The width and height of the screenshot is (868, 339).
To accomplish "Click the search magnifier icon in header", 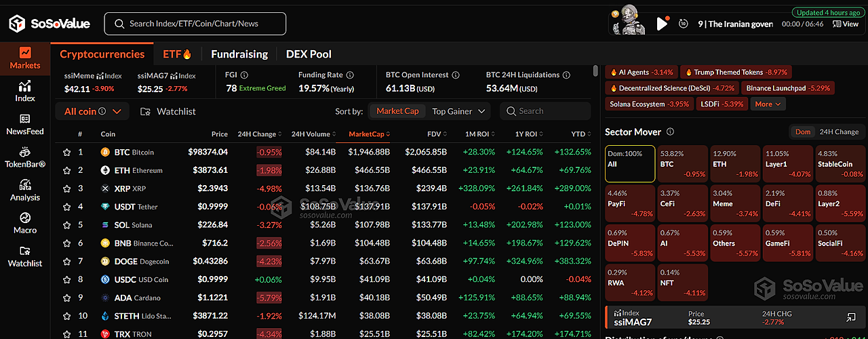I will point(119,24).
